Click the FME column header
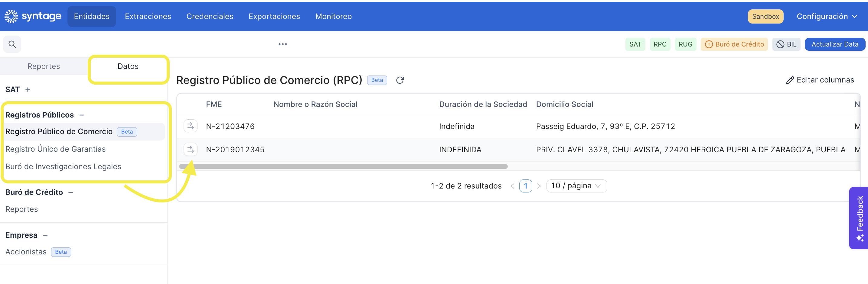The height and width of the screenshot is (284, 868). click(214, 105)
